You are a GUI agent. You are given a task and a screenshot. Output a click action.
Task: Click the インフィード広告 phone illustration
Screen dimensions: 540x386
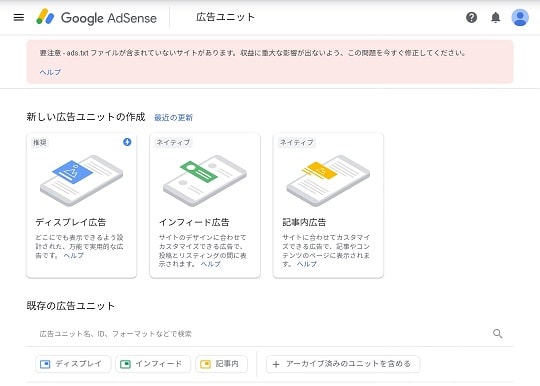tap(205, 180)
